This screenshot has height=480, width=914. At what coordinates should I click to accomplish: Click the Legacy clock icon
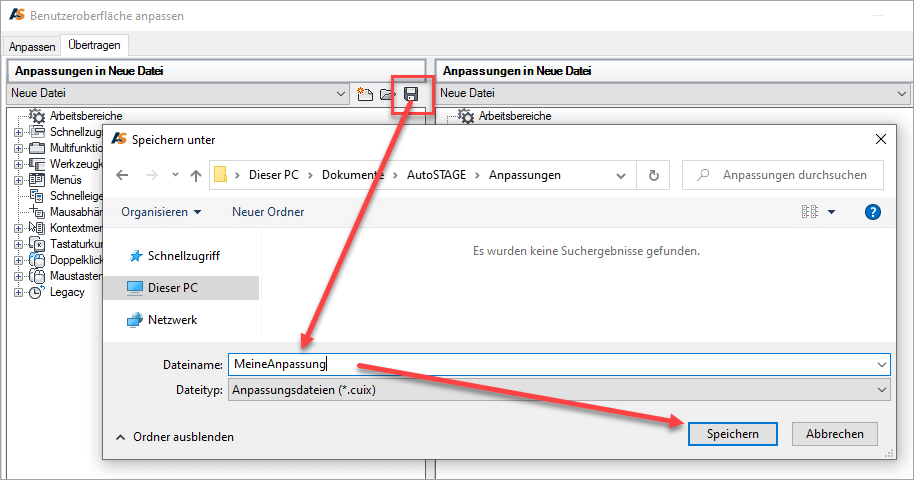pyautogui.click(x=37, y=292)
